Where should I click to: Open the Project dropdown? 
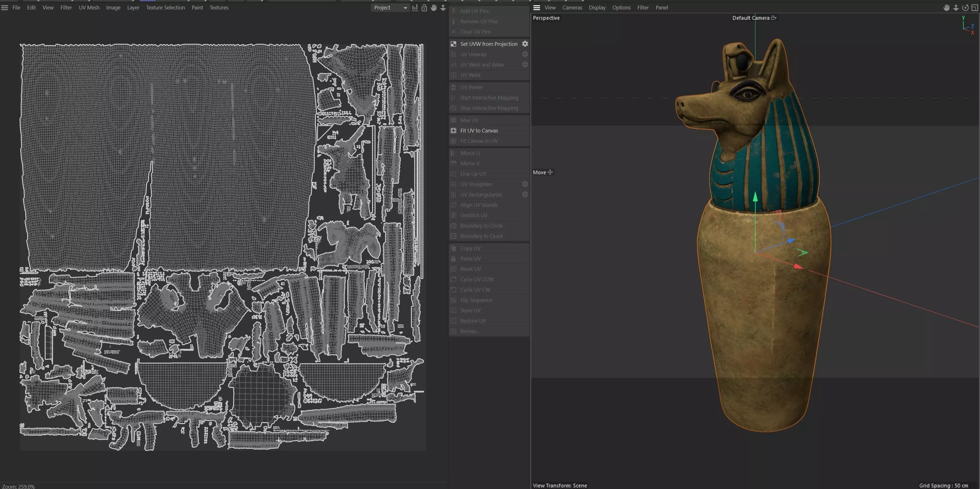pos(390,8)
